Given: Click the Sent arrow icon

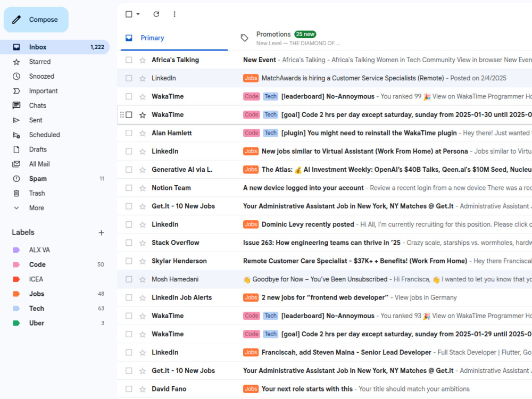Looking at the screenshot, I should pos(16,120).
